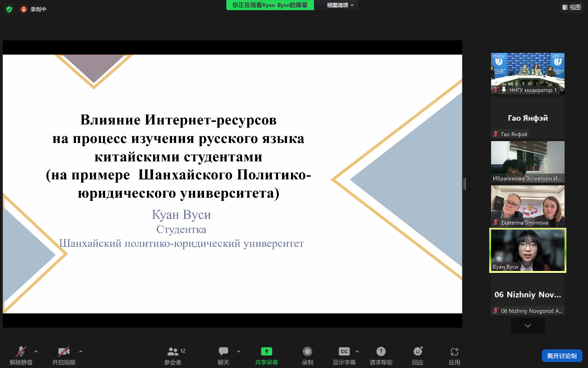Open the 回应 reactions emoji icon
This screenshot has width=588, height=368.
(418, 351)
